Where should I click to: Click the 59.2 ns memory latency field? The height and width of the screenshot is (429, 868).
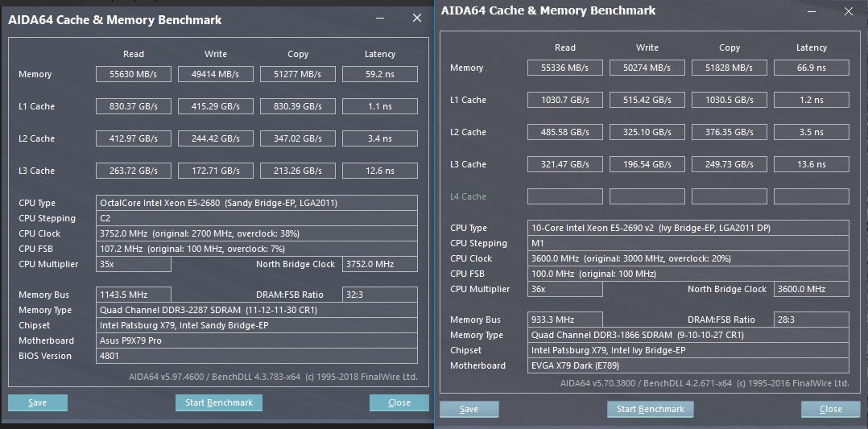point(379,74)
